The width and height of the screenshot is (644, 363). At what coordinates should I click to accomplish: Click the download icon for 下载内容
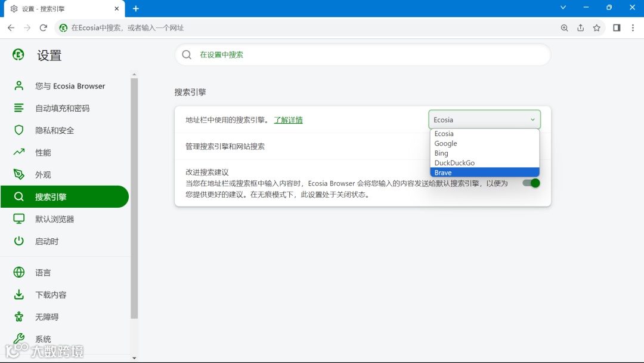pyautogui.click(x=19, y=294)
